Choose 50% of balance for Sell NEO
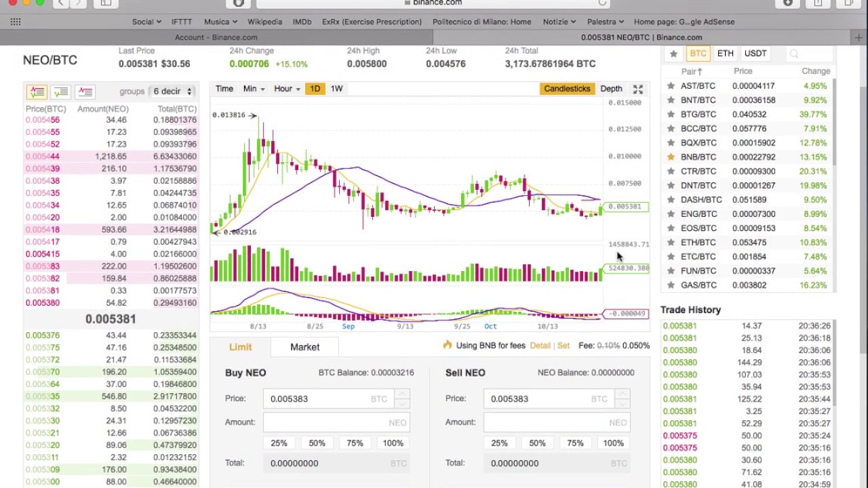868x488 pixels. [537, 443]
